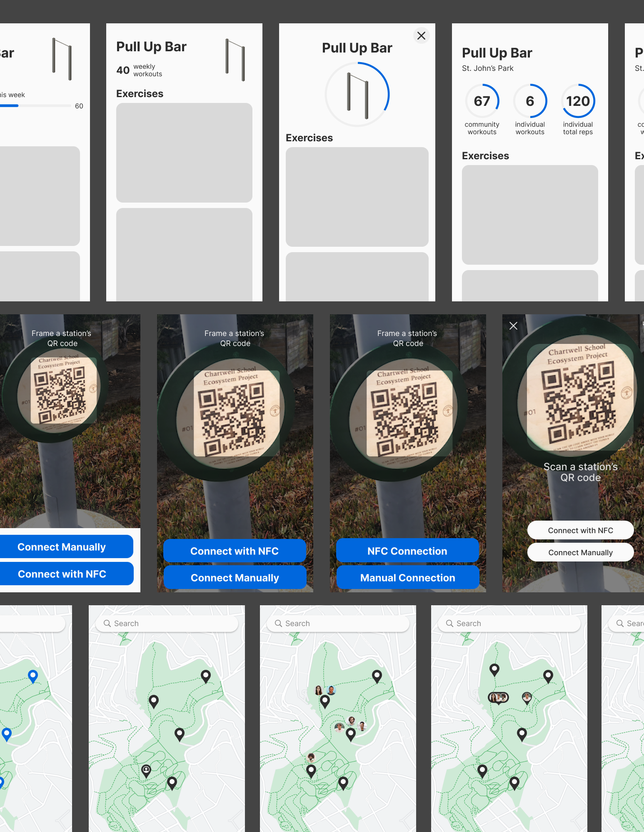Click Exercises heading in St. John's Park panel
The image size is (644, 832).
[485, 155]
